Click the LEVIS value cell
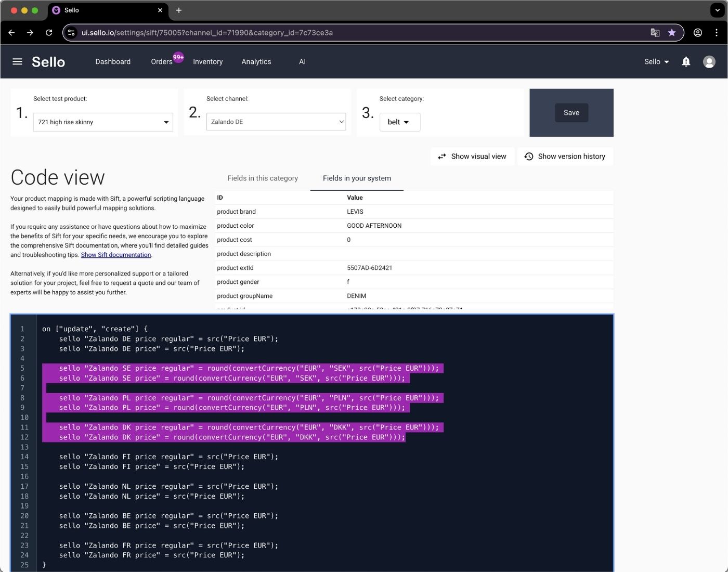This screenshot has width=728, height=572. tap(355, 212)
